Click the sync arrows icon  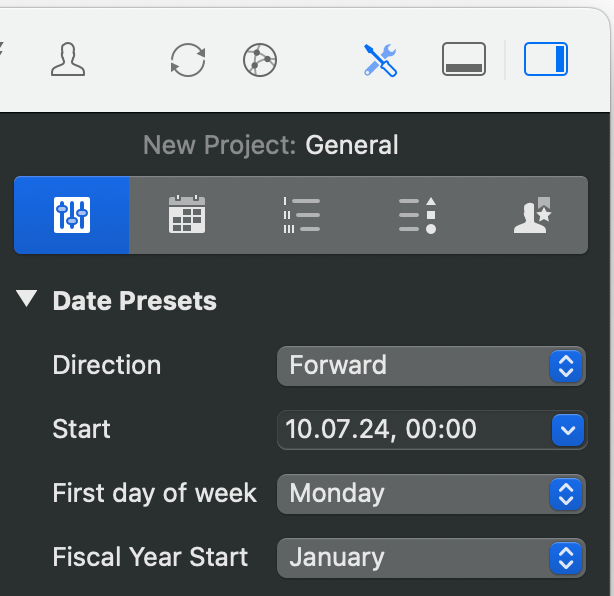click(187, 60)
